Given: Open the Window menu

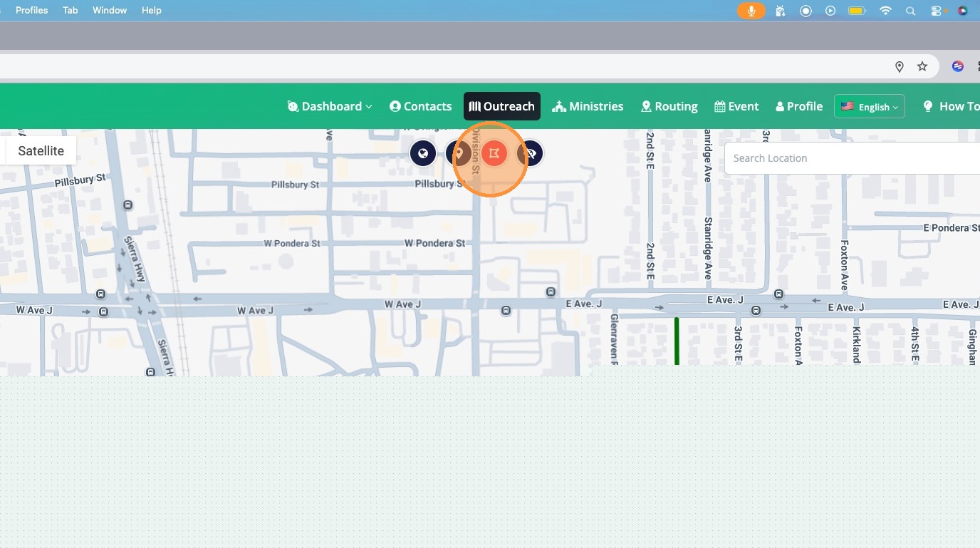Looking at the screenshot, I should (x=110, y=10).
